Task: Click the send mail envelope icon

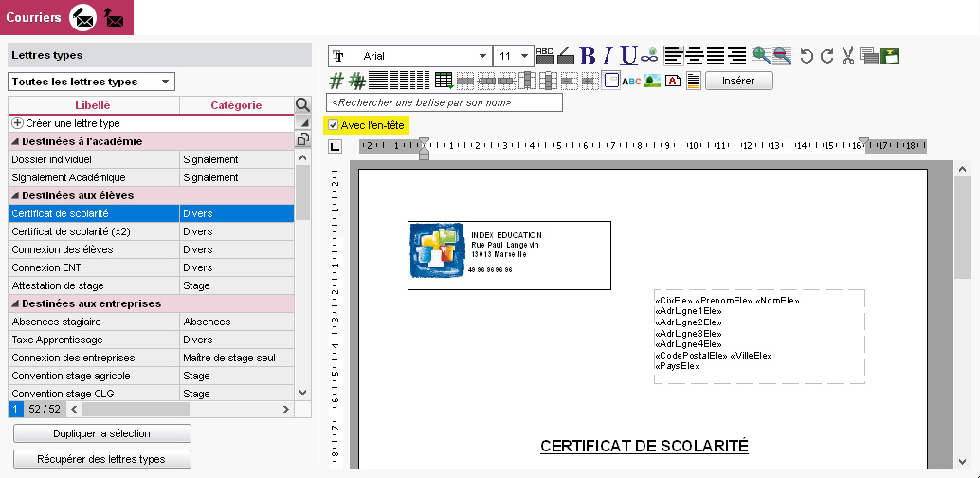Action: coord(82,17)
